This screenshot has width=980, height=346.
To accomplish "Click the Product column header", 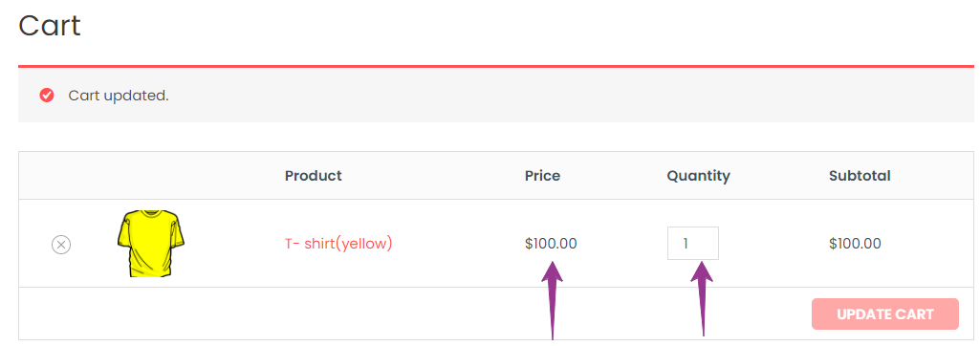I will click(x=314, y=176).
